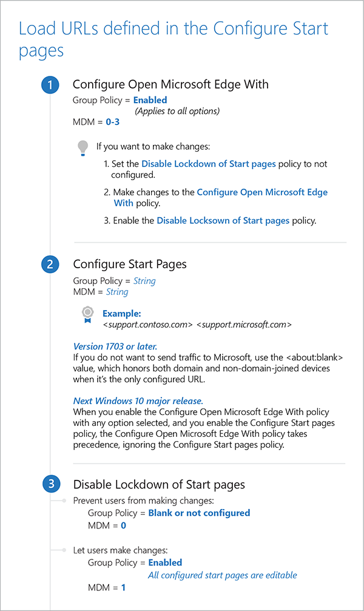Image resolution: width=364 pixels, height=611 pixels.
Task: Click 'All configured start pages are editable'
Action: pos(223,575)
